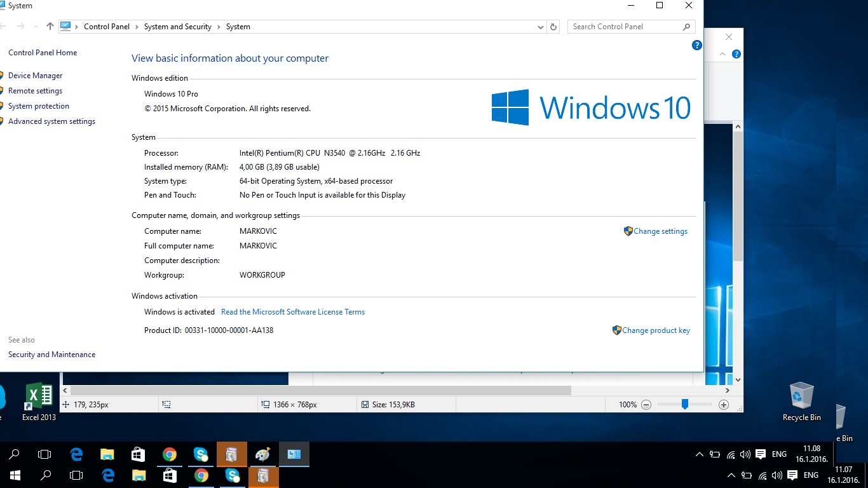Open Advanced system settings
The width and height of the screenshot is (868, 488).
pyautogui.click(x=51, y=121)
